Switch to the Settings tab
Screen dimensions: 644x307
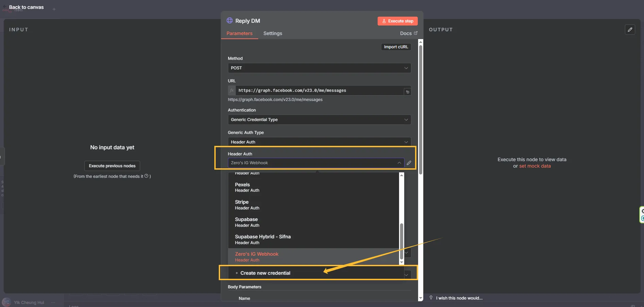(273, 33)
